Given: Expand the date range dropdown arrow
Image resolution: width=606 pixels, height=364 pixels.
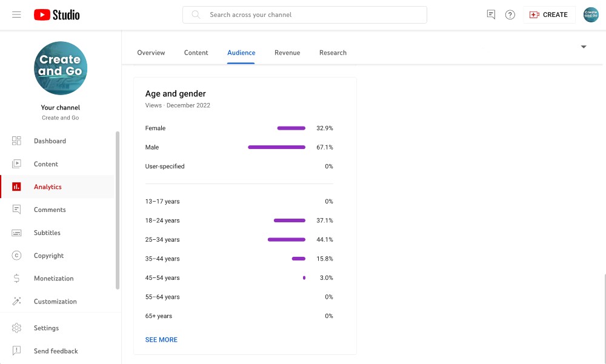Looking at the screenshot, I should tap(583, 47).
